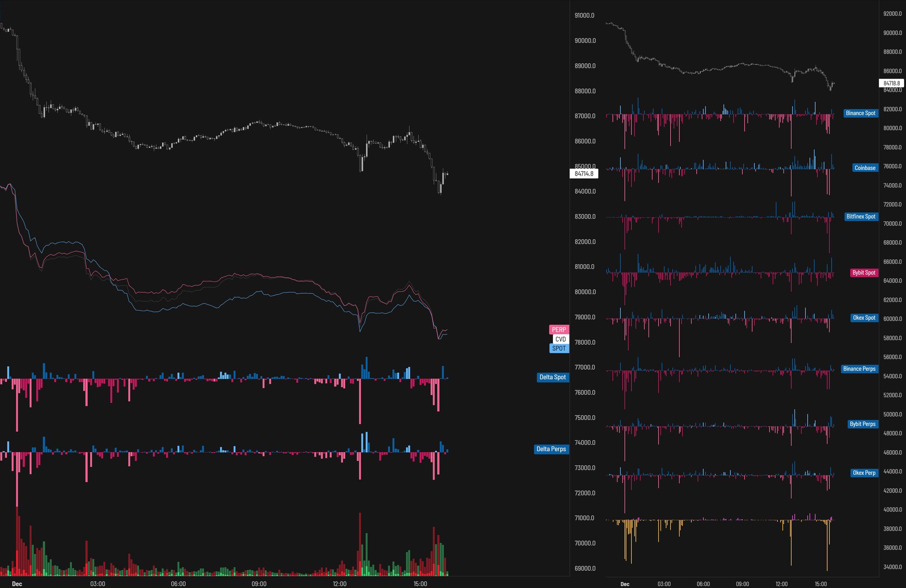Click the Coinbase pane label
This screenshot has width=906, height=588.
click(865, 168)
